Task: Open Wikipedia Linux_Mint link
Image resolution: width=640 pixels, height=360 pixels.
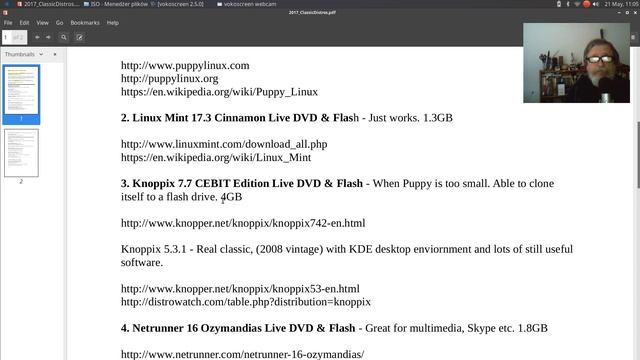Action: (x=216, y=158)
